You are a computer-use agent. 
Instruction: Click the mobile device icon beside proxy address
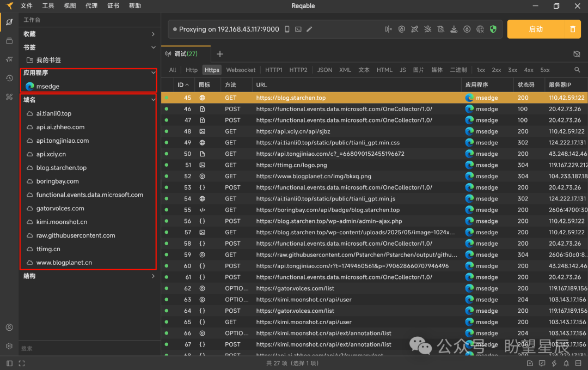click(287, 29)
